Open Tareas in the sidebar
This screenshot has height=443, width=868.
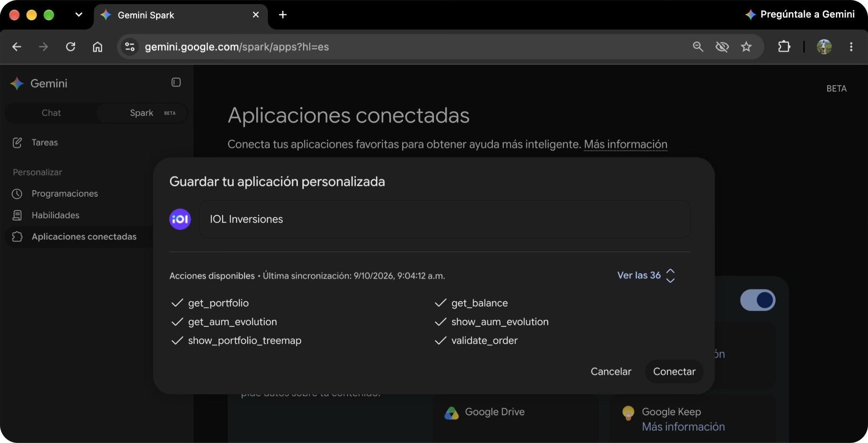(45, 142)
